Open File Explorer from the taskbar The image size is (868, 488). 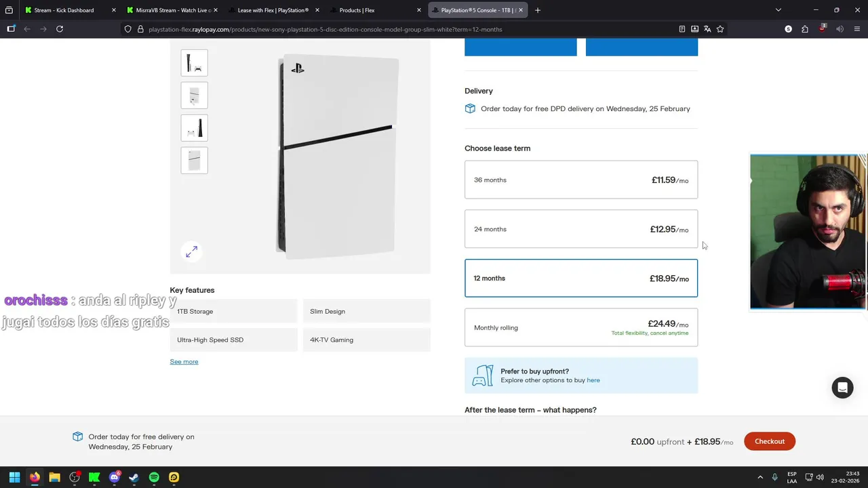pyautogui.click(x=54, y=477)
